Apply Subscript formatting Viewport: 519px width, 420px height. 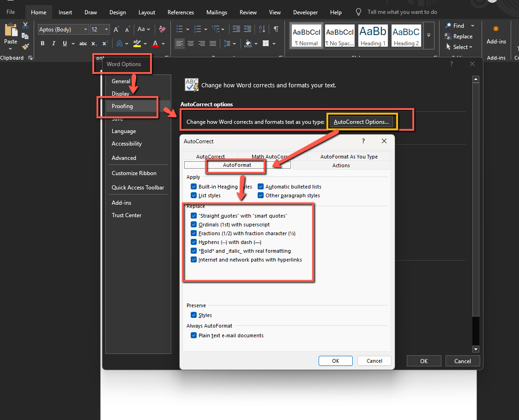click(x=94, y=43)
